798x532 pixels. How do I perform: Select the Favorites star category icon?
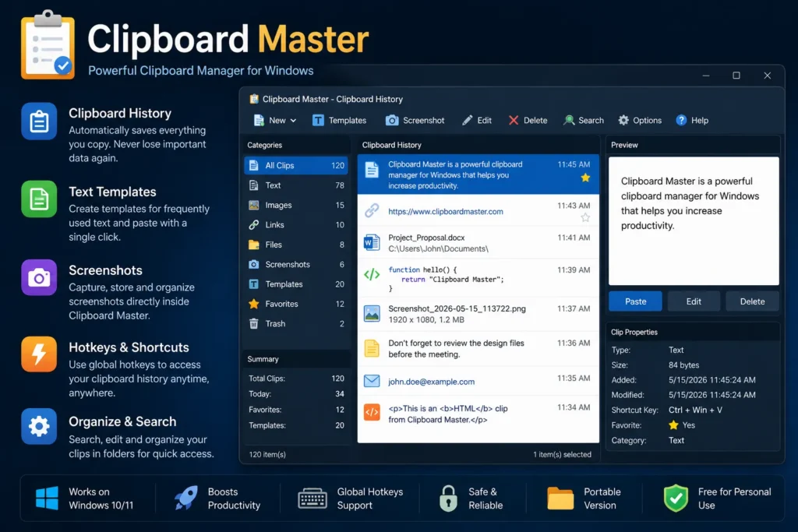pos(253,304)
